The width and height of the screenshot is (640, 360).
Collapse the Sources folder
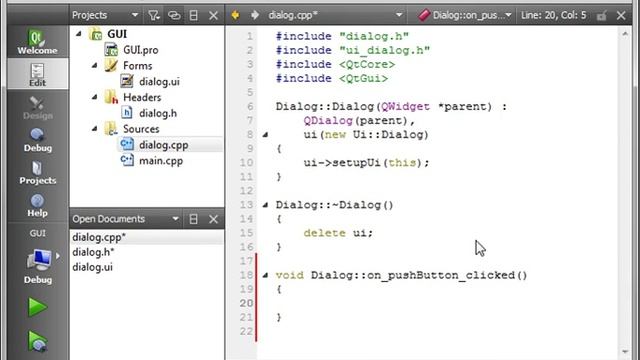pyautogui.click(x=95, y=129)
